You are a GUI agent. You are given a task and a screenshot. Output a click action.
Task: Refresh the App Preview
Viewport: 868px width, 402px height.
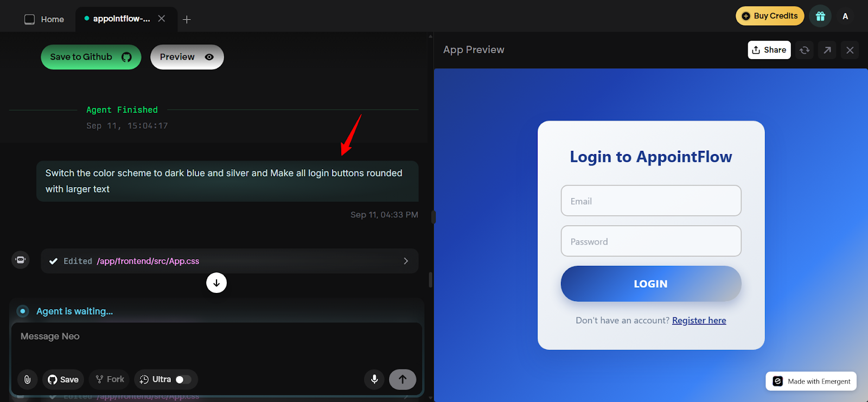[x=805, y=50]
